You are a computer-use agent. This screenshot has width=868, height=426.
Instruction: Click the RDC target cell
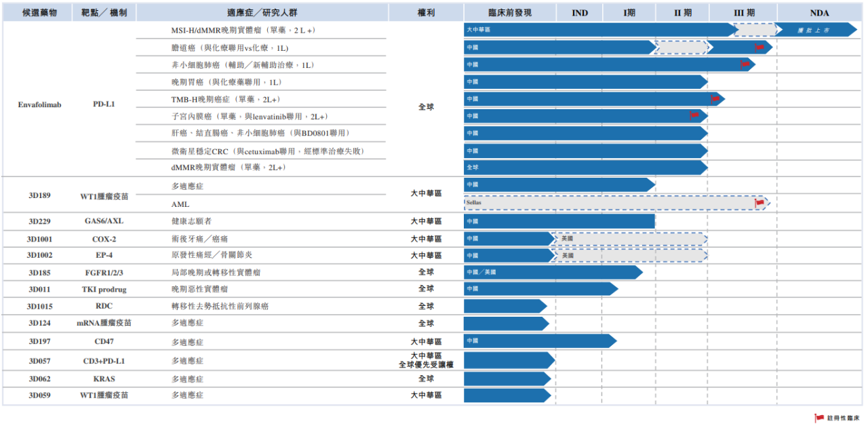(x=104, y=306)
